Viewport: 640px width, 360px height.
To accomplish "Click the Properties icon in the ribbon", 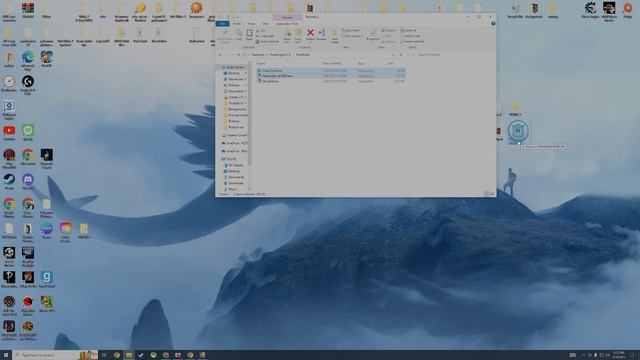I will tap(373, 35).
